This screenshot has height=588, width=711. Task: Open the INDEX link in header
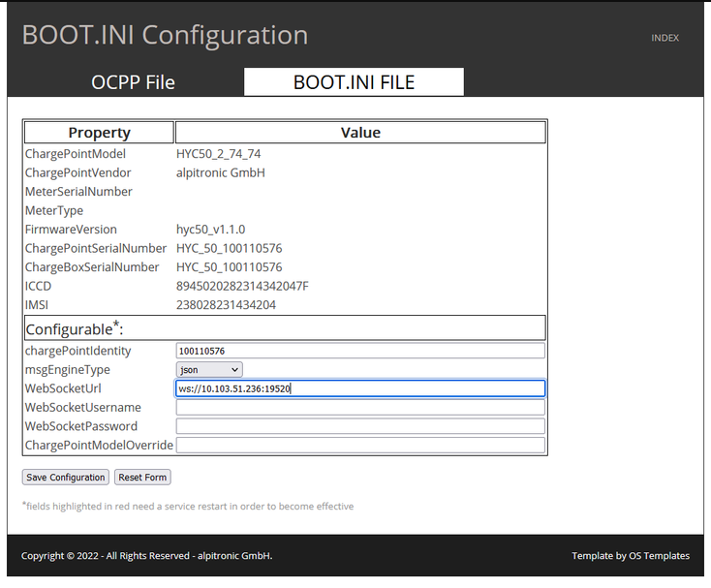point(665,38)
